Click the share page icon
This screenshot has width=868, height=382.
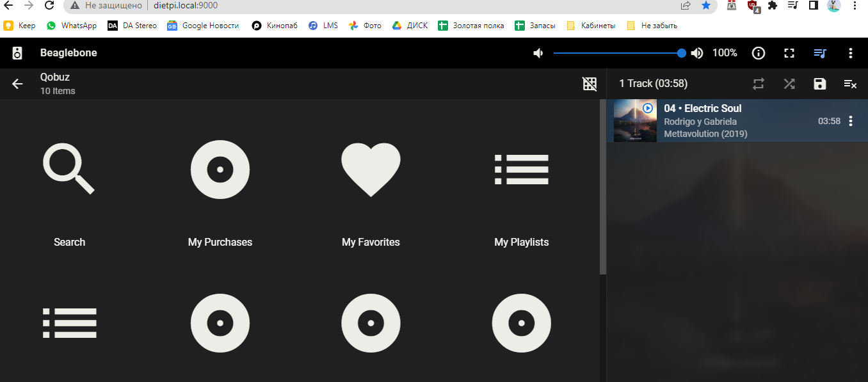(x=686, y=5)
